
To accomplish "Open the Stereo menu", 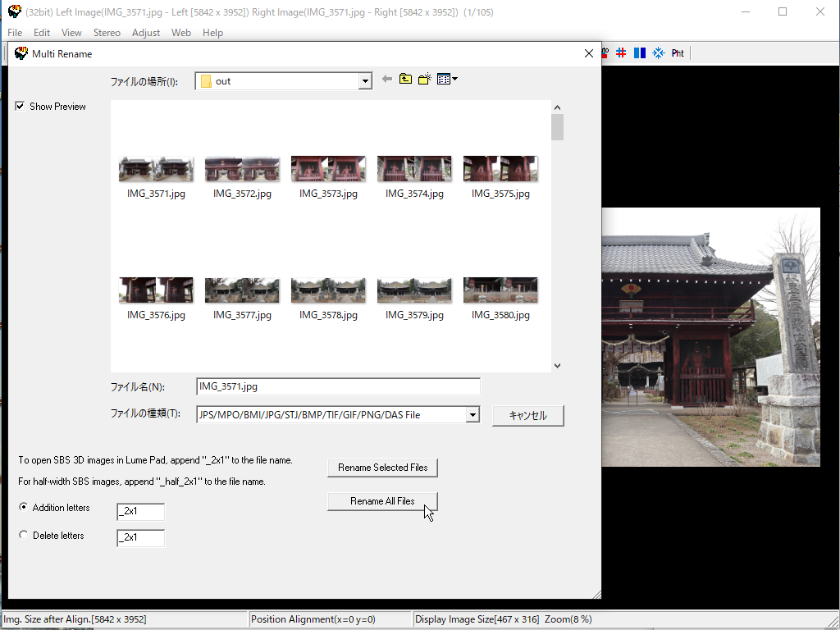I will (x=107, y=33).
